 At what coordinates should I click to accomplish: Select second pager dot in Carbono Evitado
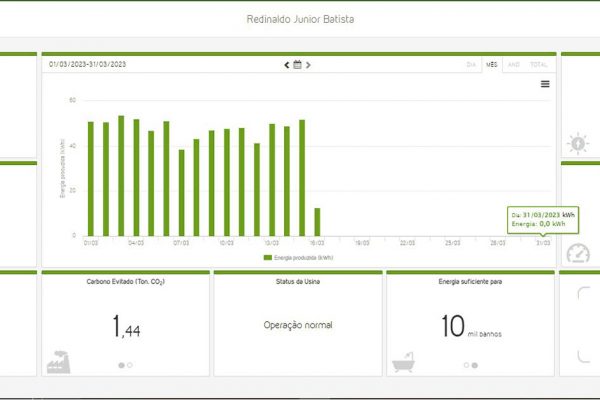click(130, 365)
